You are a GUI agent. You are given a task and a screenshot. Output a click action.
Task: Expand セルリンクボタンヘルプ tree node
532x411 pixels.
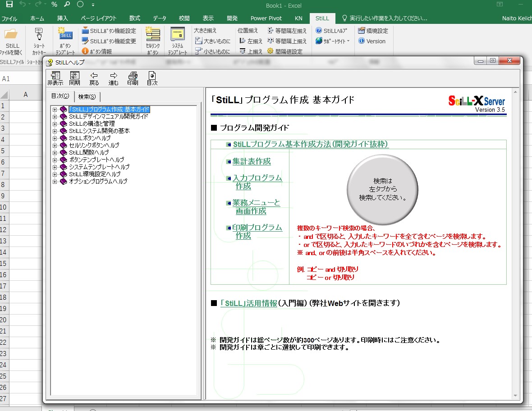(x=55, y=146)
